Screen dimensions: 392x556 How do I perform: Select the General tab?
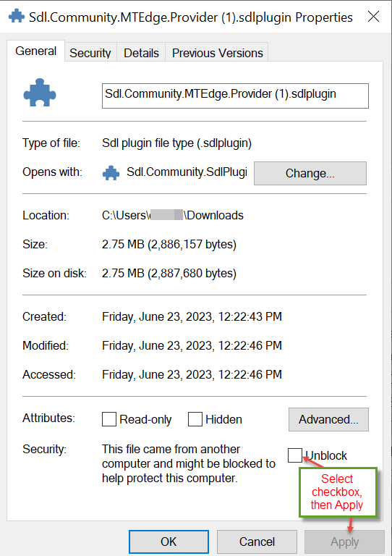point(35,51)
